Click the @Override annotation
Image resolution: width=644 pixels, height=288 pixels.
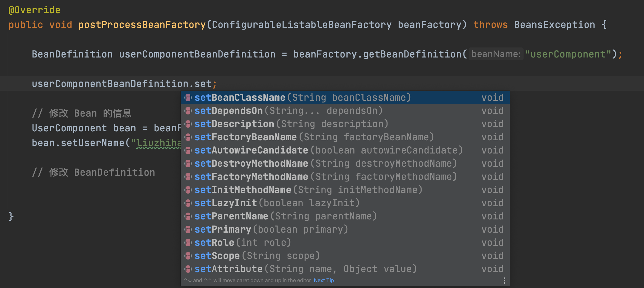coord(34,10)
